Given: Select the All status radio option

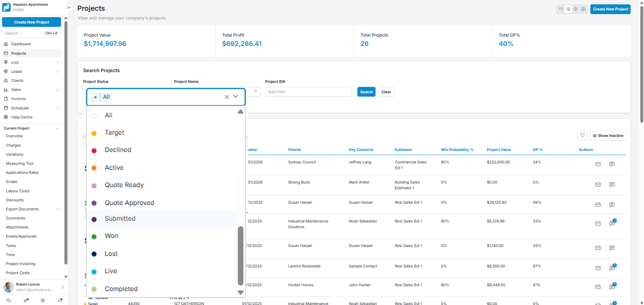Looking at the screenshot, I should (x=94, y=115).
